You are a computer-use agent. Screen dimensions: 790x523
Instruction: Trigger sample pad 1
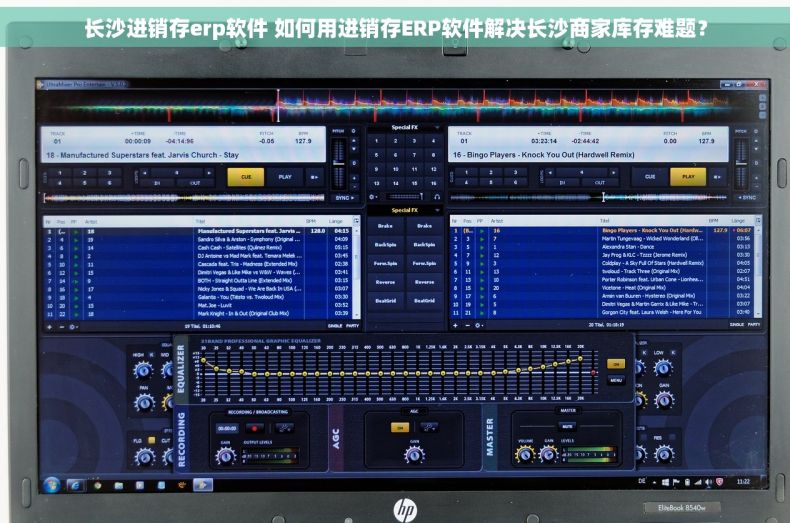[x=376, y=141]
